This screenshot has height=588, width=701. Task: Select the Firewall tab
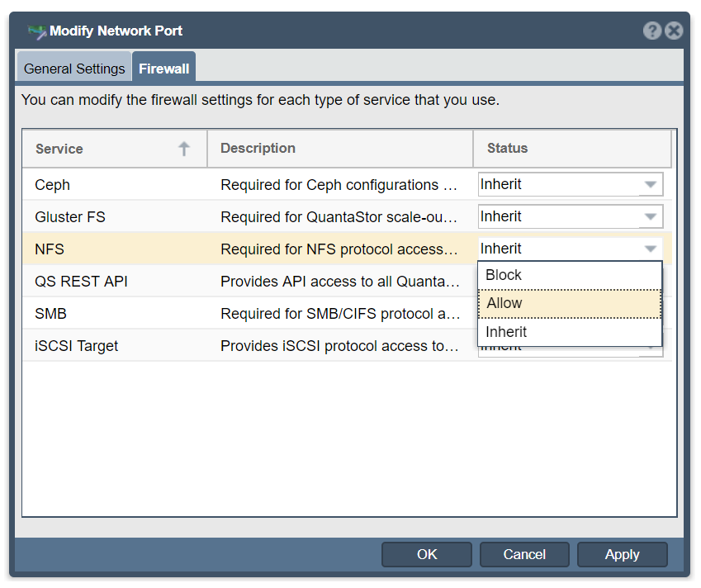pyautogui.click(x=164, y=69)
